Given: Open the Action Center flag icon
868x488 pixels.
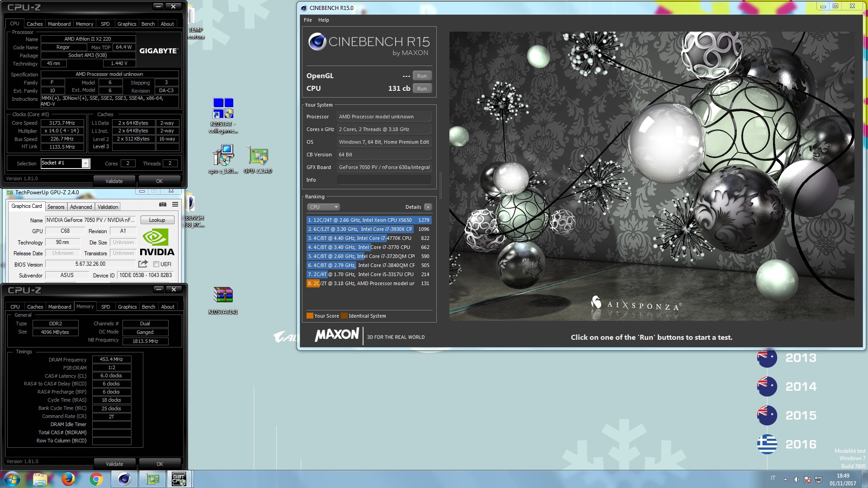Looking at the screenshot, I should point(807,479).
